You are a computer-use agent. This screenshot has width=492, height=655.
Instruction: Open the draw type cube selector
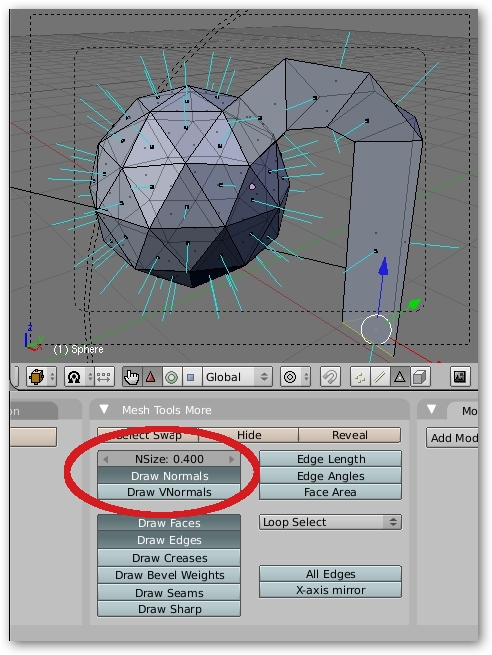[41, 377]
